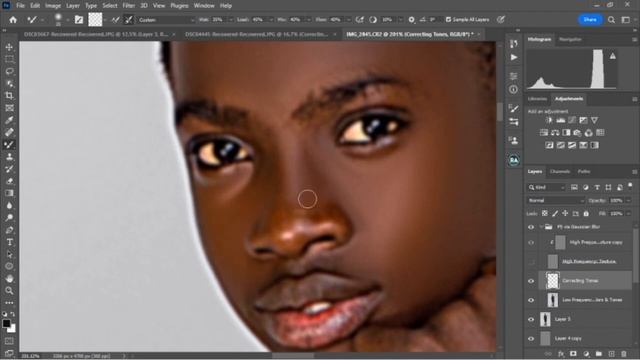Add layer style via fx icon
This screenshot has height=360, width=640.
click(x=561, y=354)
